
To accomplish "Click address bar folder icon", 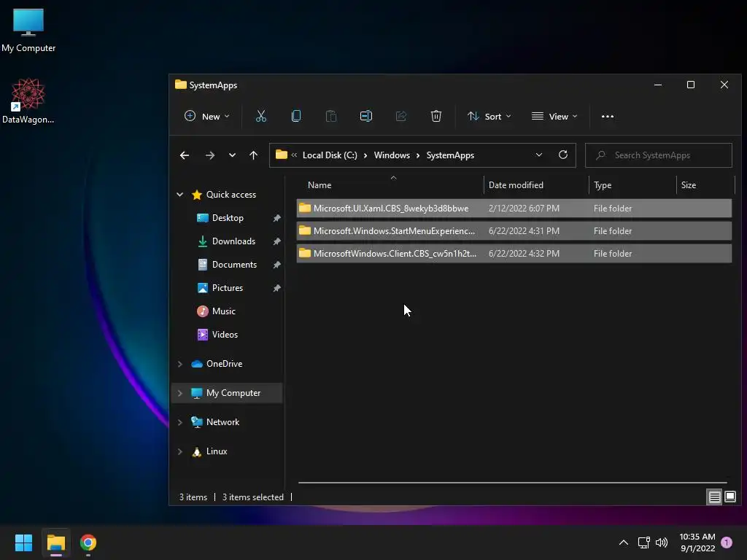I will 282,155.
